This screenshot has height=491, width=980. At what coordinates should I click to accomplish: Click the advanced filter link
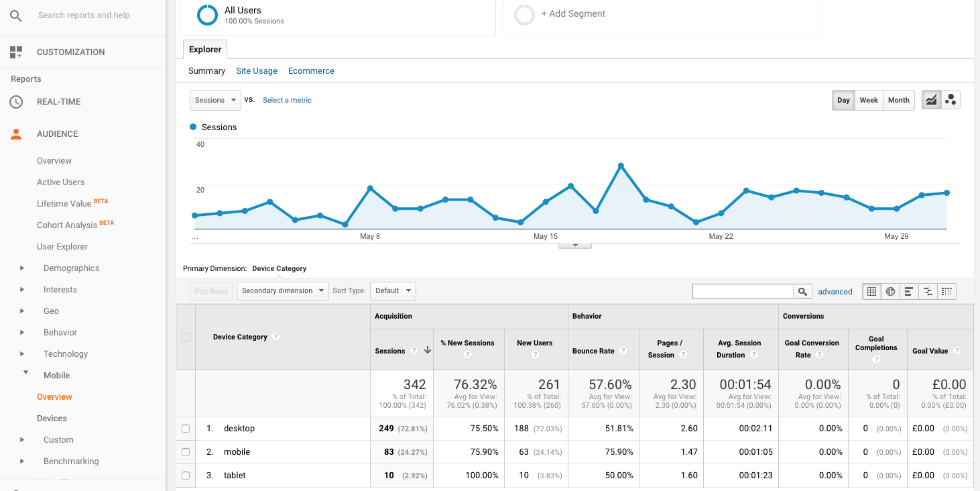pos(835,291)
